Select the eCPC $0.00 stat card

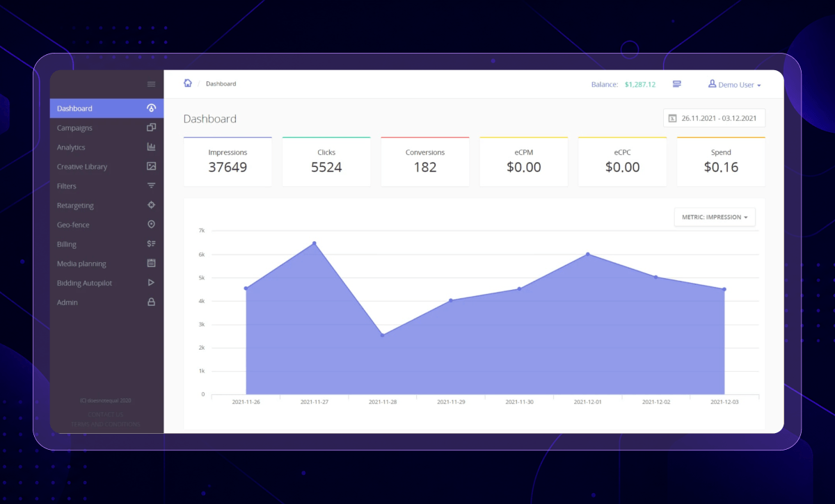click(x=623, y=162)
